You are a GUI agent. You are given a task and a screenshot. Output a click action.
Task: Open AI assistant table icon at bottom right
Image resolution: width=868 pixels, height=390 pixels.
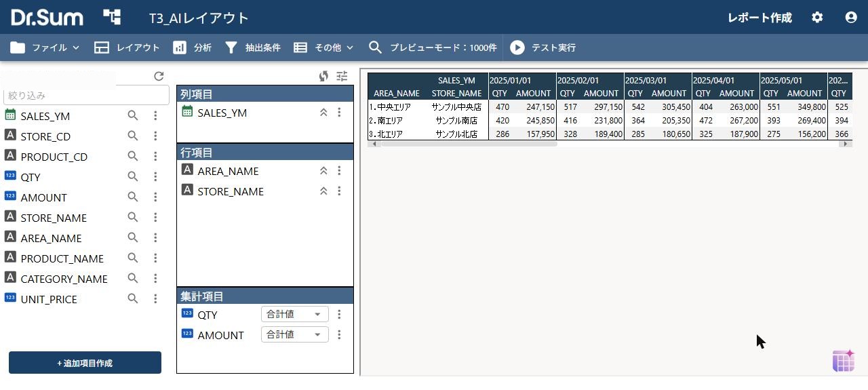tap(844, 361)
